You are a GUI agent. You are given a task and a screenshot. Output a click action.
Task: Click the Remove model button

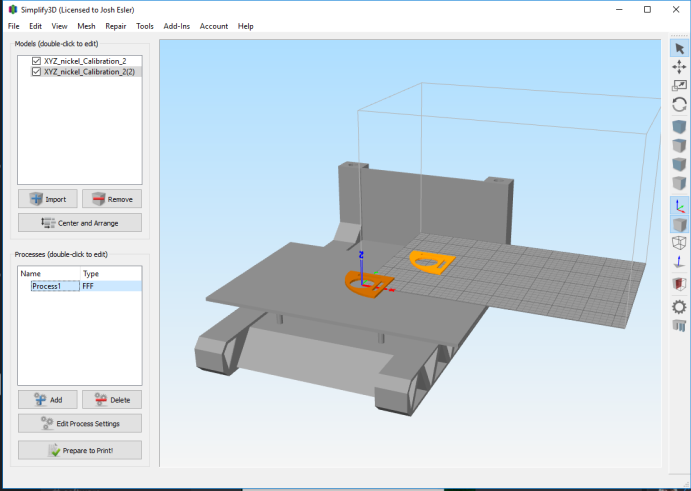(112, 199)
